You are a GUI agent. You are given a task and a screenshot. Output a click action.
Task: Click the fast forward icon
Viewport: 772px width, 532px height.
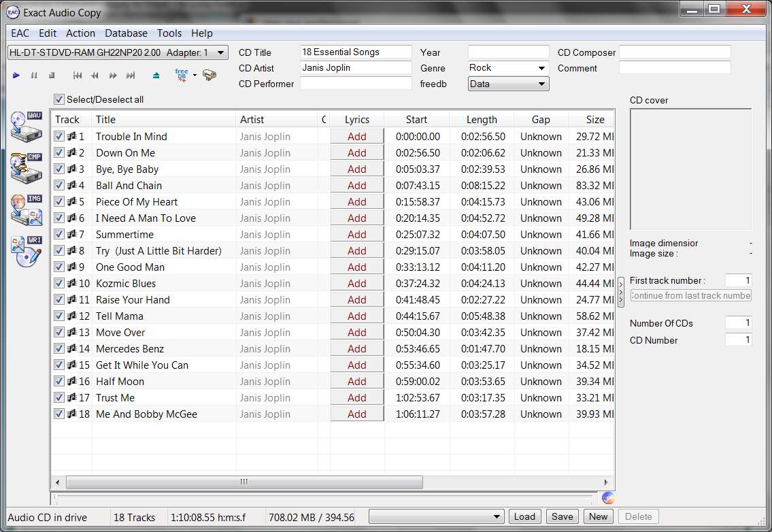point(113,76)
